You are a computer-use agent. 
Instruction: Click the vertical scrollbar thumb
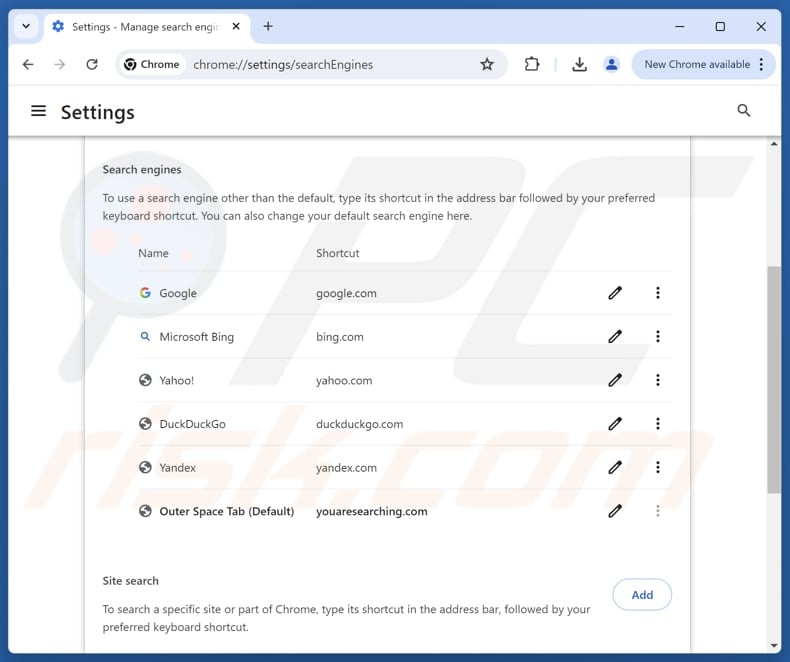point(774,379)
